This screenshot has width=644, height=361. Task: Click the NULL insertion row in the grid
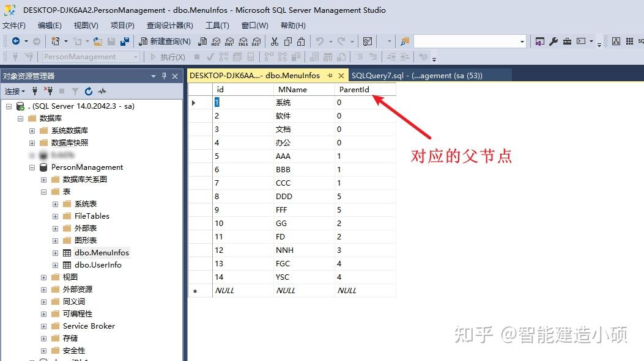point(224,290)
